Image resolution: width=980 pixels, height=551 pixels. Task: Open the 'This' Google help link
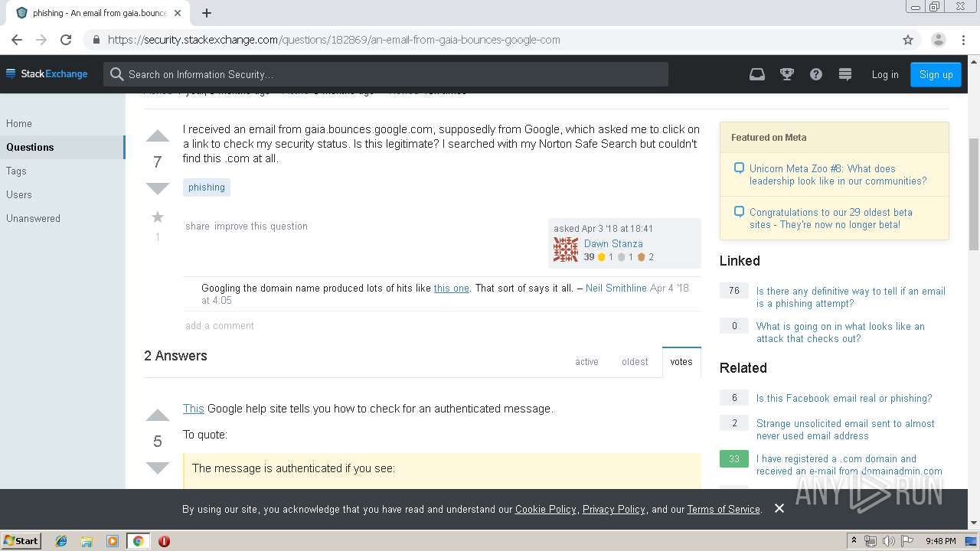(194, 409)
